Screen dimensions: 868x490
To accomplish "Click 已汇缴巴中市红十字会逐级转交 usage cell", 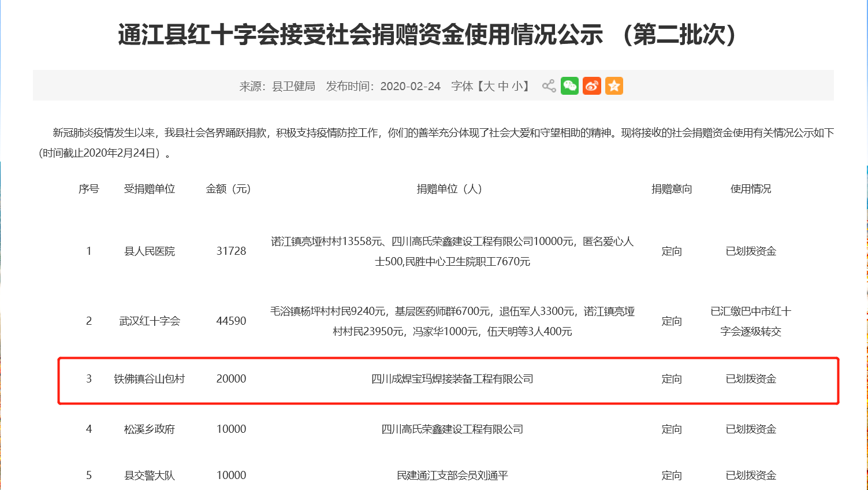I will pos(751,321).
